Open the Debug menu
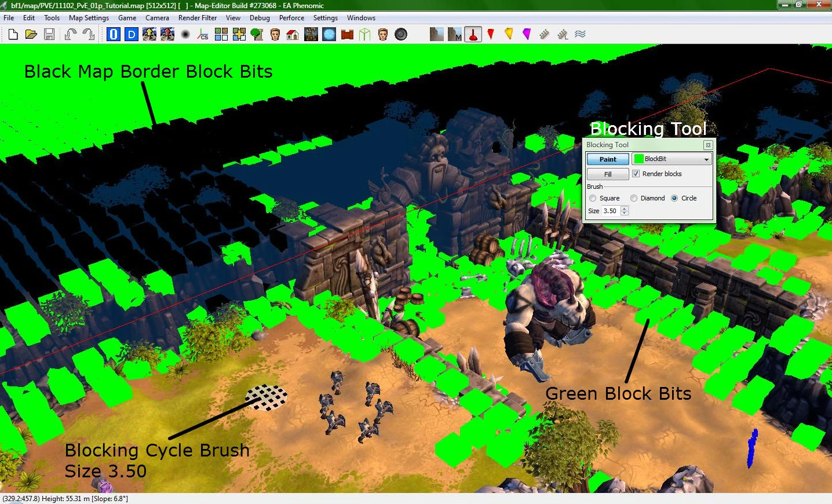 [x=260, y=18]
